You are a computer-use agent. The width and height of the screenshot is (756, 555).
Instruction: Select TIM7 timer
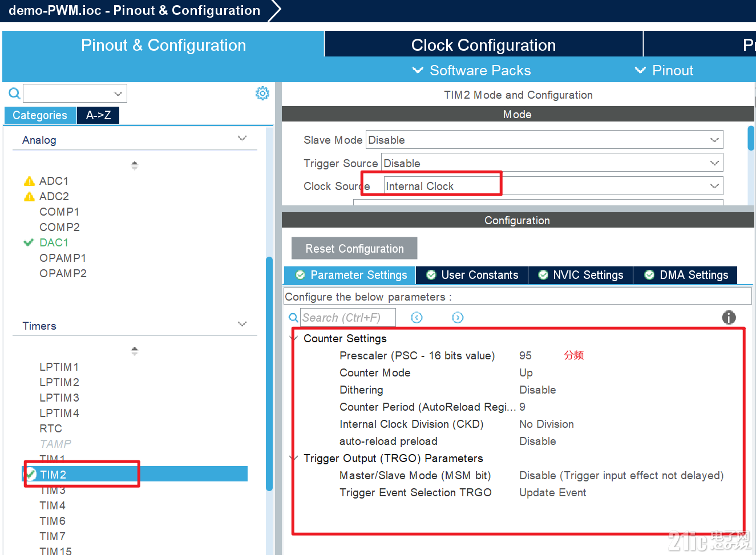point(52,536)
